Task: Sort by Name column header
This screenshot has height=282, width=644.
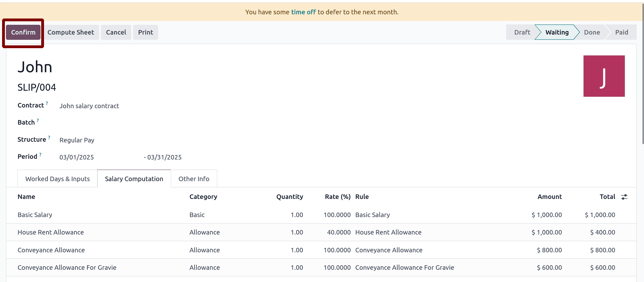Action: [x=26, y=197]
